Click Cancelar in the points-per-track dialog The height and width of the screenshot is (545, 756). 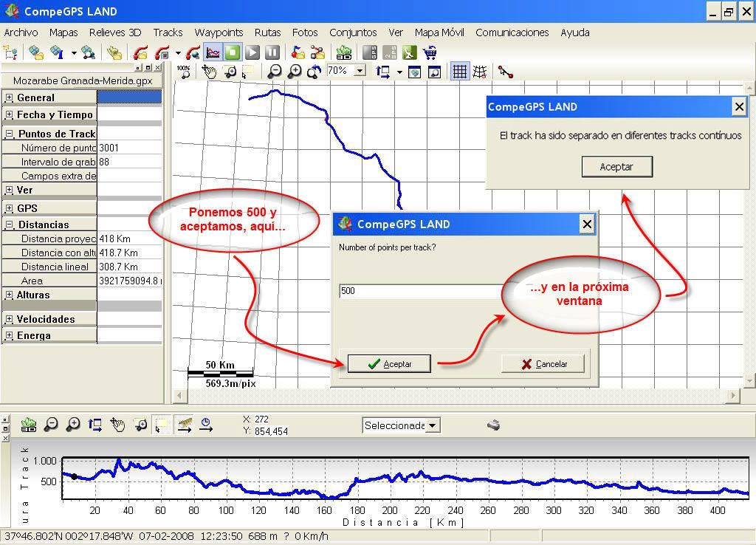coord(543,363)
